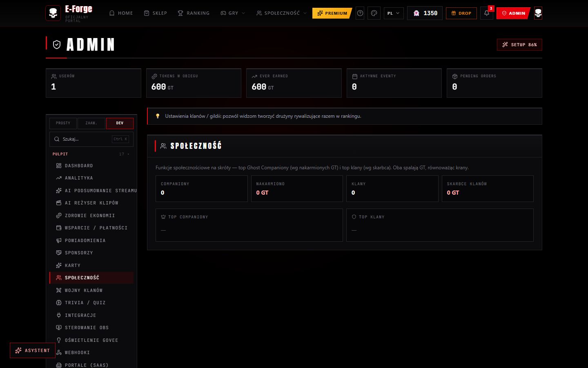Switch to ZAAW. mode tab

coord(91,123)
